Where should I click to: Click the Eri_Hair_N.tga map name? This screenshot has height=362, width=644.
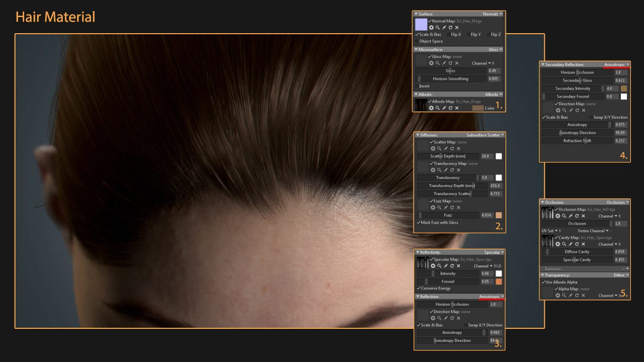(468, 21)
